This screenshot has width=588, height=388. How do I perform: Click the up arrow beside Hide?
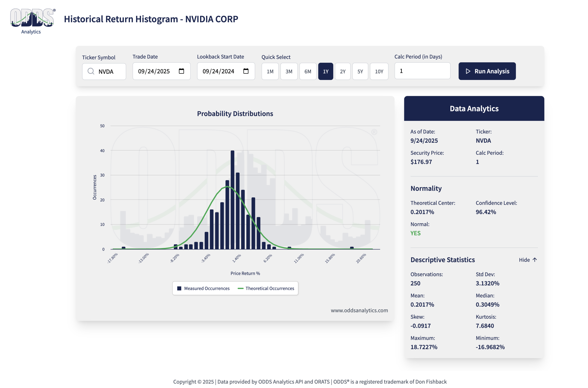click(x=534, y=260)
